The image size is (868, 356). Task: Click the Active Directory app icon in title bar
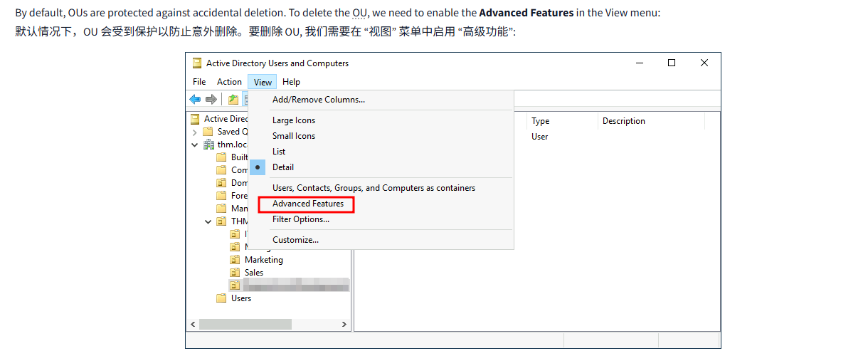coord(197,63)
